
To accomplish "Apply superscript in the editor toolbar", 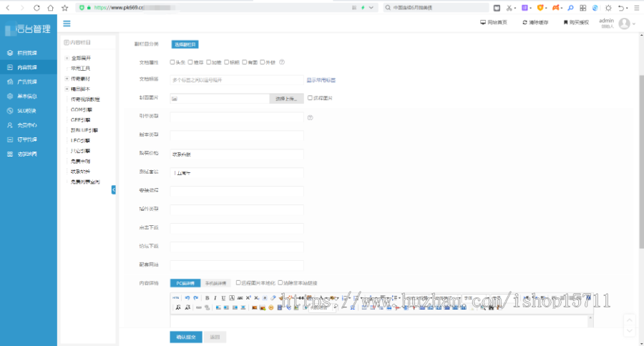I will pos(248,298).
